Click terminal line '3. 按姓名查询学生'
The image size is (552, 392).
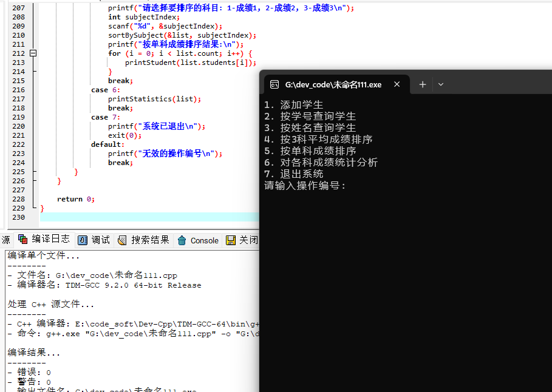tap(310, 128)
